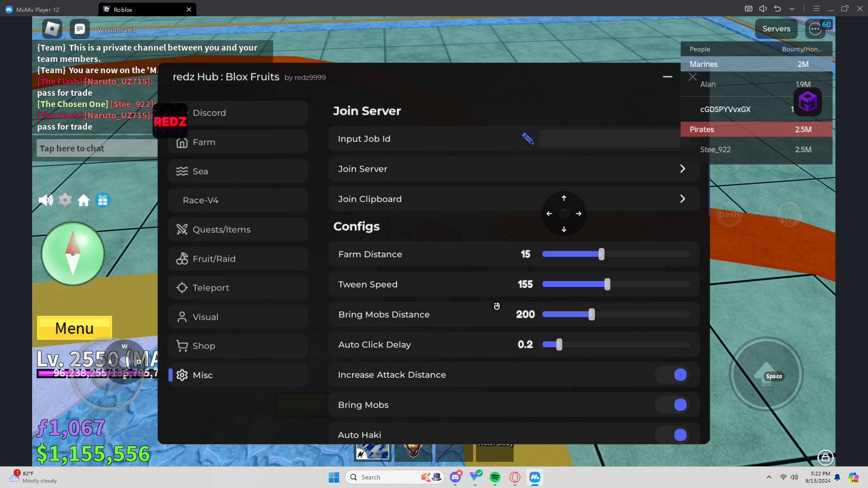Click the up arrow on directional pad
The width and height of the screenshot is (868, 488).
pos(564,198)
